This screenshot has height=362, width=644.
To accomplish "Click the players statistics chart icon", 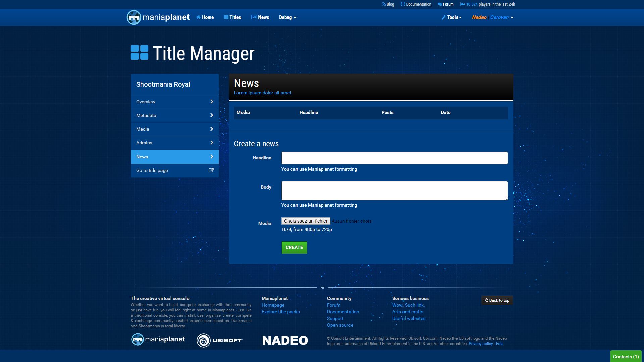I will pos(463,4).
